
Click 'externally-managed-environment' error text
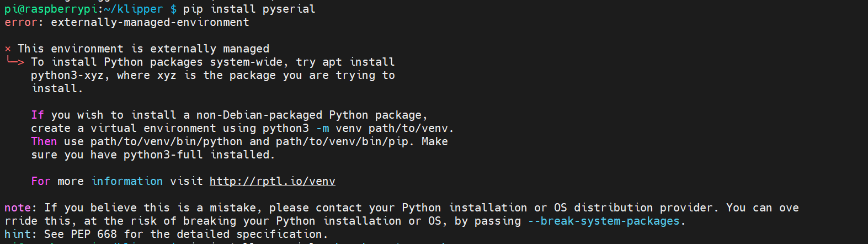(x=150, y=23)
